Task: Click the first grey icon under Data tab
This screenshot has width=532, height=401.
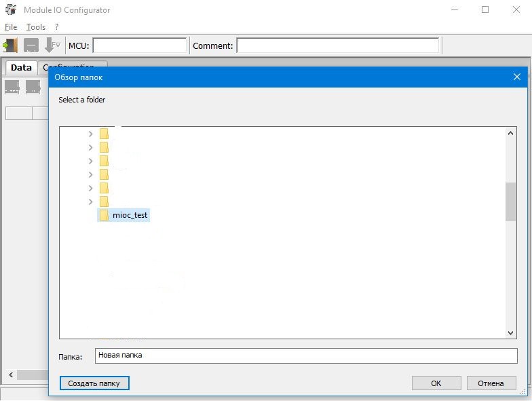Action: tap(12, 87)
